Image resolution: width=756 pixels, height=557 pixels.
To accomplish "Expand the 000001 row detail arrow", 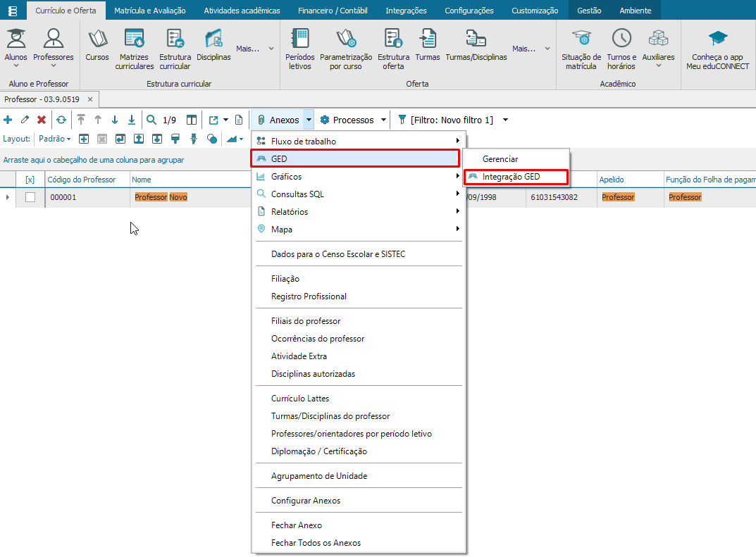I will coord(7,197).
